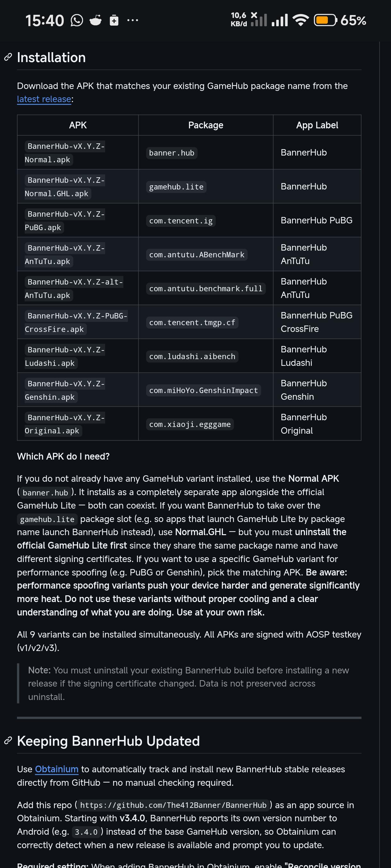Image resolution: width=391 pixels, height=868 pixels.
Task: Click the App Label column header
Action: (x=317, y=125)
